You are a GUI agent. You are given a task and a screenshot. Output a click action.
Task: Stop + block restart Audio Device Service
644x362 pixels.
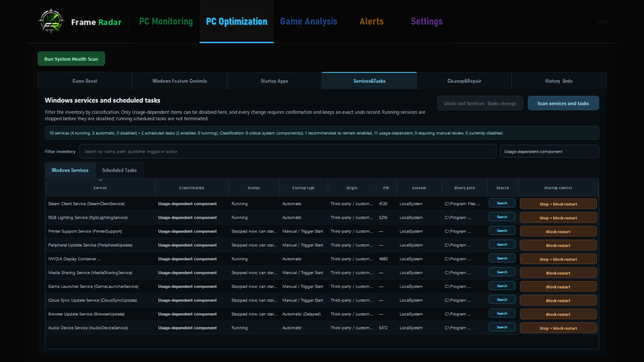[558, 327]
